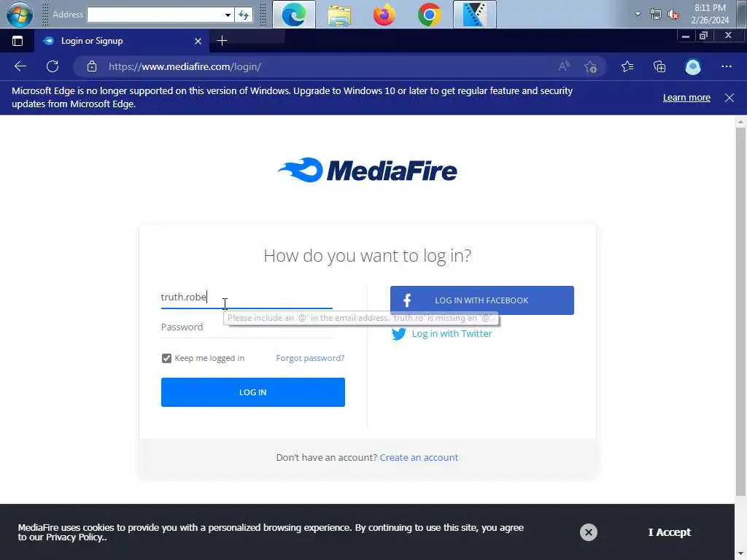Launch Microsoft Edge from taskbar
This screenshot has width=747, height=560.
pos(293,15)
